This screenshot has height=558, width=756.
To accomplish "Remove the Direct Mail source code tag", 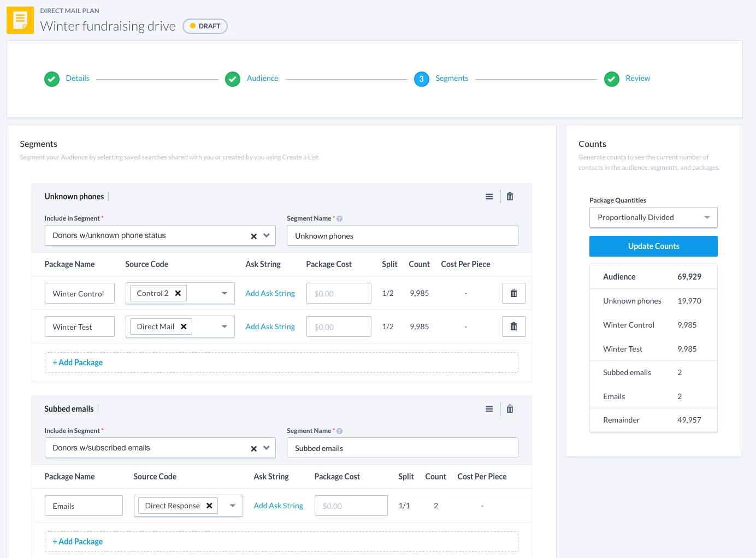I will click(x=184, y=327).
